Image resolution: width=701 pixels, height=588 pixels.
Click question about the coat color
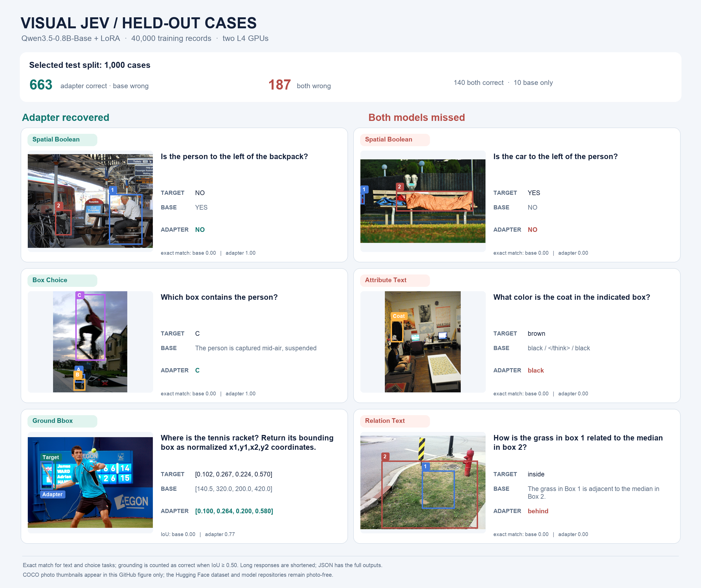pyautogui.click(x=572, y=297)
